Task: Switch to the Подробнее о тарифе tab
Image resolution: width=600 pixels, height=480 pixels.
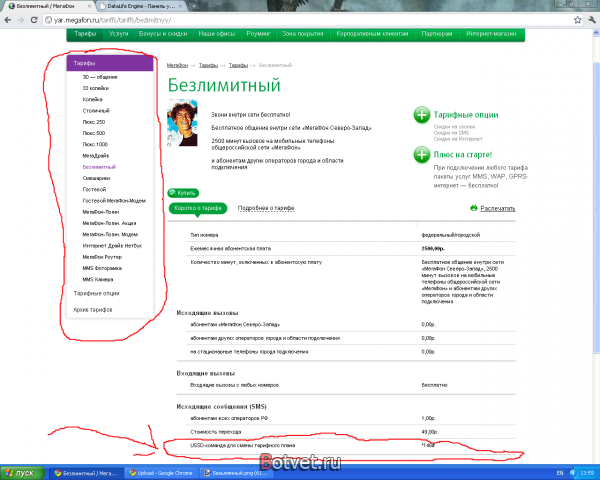Action: click(266, 208)
